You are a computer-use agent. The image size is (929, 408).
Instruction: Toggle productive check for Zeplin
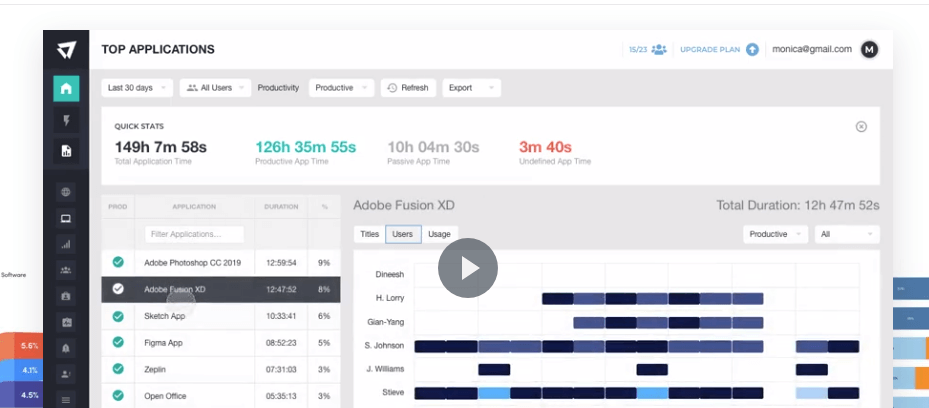118,369
